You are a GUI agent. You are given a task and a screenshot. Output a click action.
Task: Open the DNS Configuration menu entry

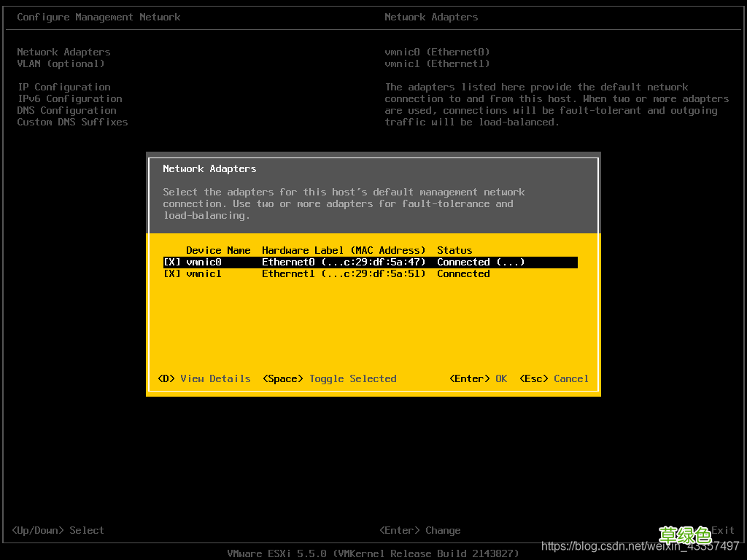tap(66, 111)
